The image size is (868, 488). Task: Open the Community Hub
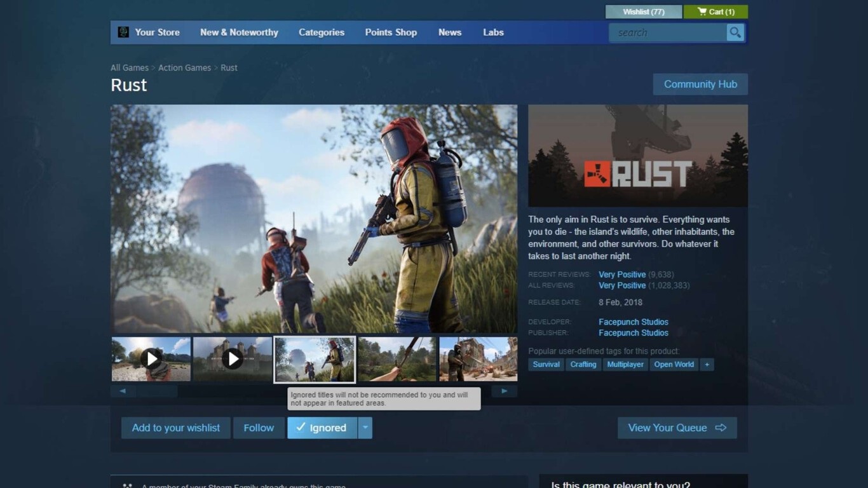click(700, 85)
